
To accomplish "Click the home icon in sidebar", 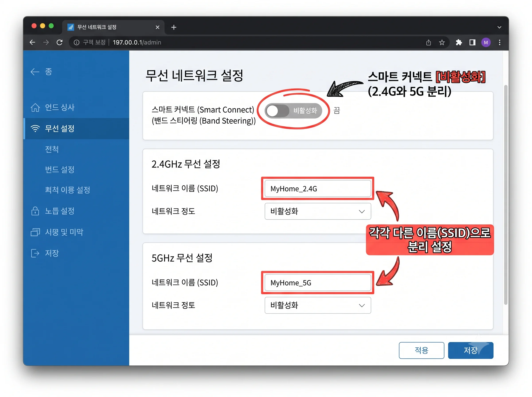I will click(x=35, y=107).
